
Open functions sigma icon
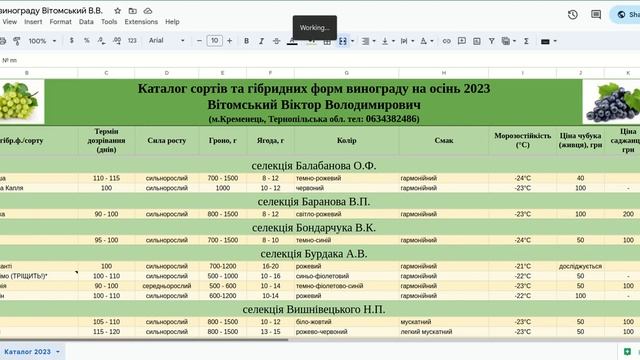point(526,41)
